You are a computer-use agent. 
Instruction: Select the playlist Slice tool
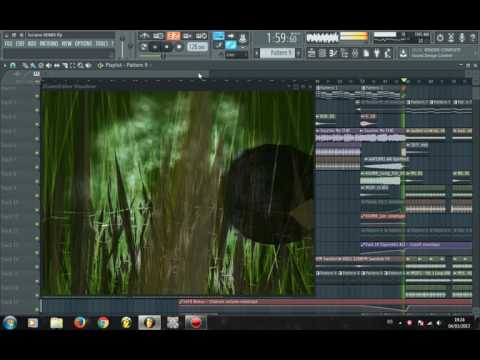pos(65,66)
